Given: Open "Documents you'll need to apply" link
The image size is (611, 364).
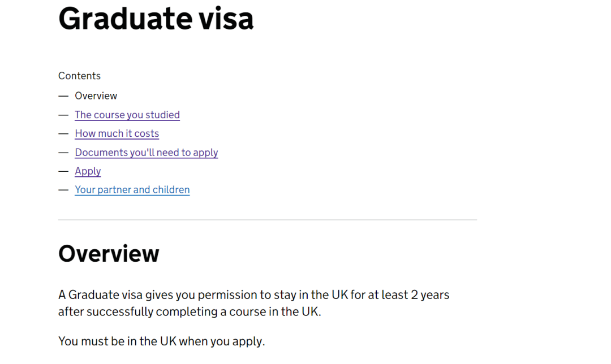Looking at the screenshot, I should [x=146, y=153].
